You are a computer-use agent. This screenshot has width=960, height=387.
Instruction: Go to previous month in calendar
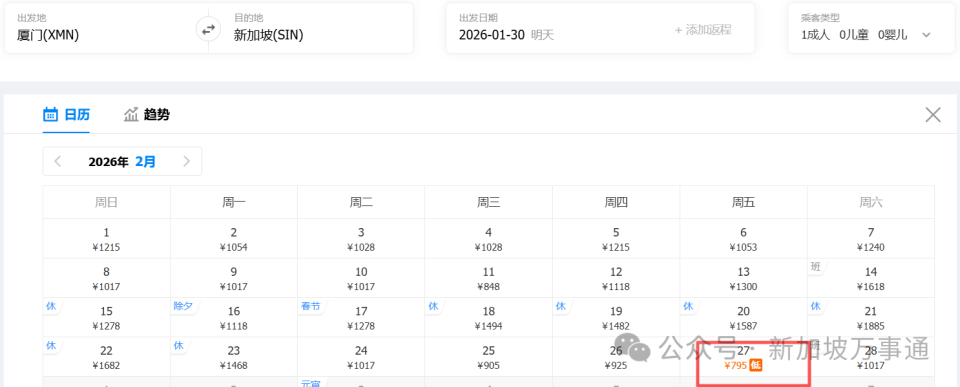[x=58, y=162]
